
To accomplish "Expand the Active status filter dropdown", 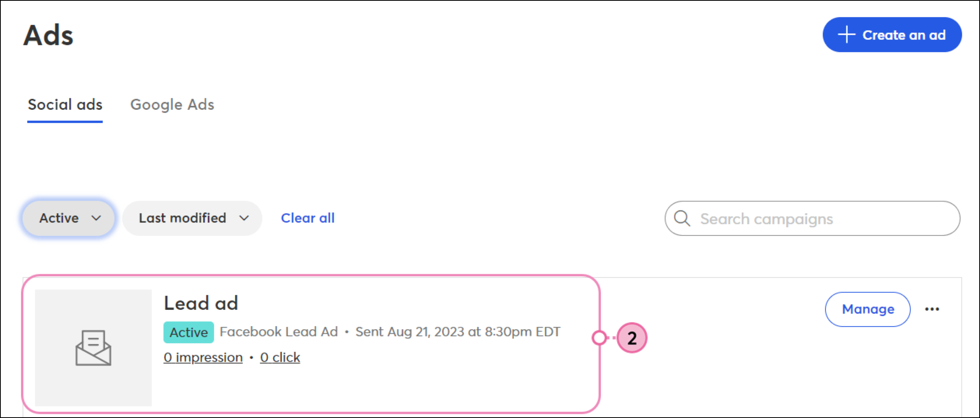I will point(68,218).
